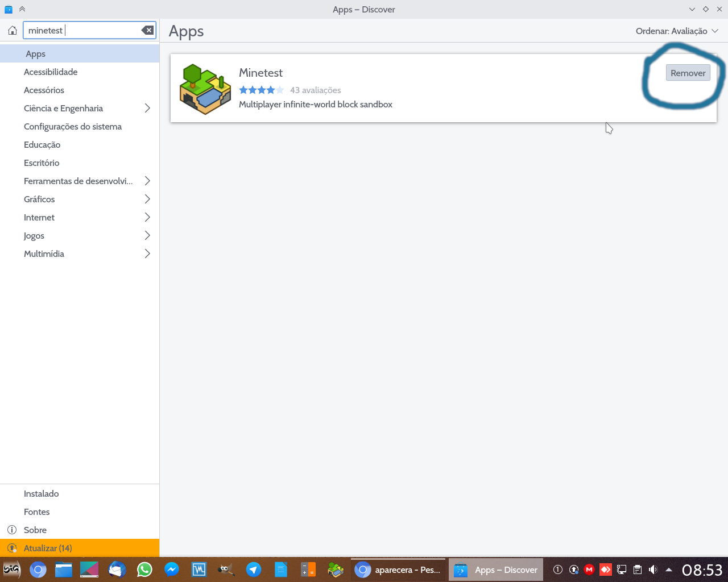Open the system updates tray icon
The image size is (728, 582).
pyautogui.click(x=574, y=569)
